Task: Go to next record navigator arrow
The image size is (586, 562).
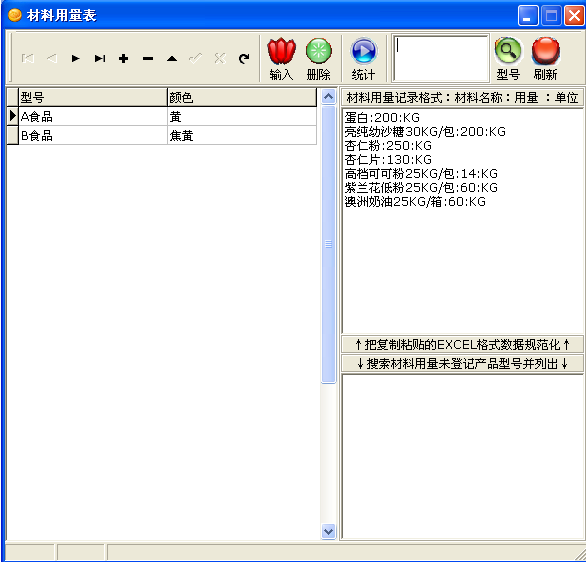Action: tap(75, 58)
